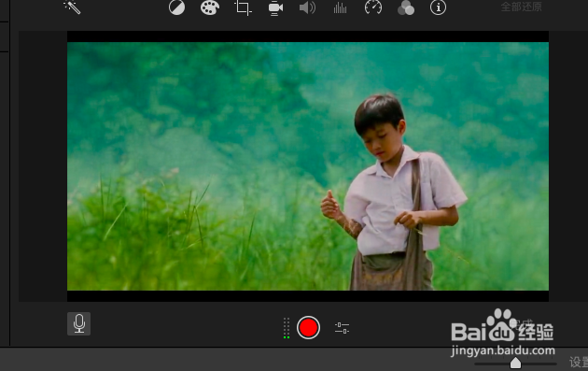Click the video preview of boy
This screenshot has width=588, height=371.
point(308,166)
